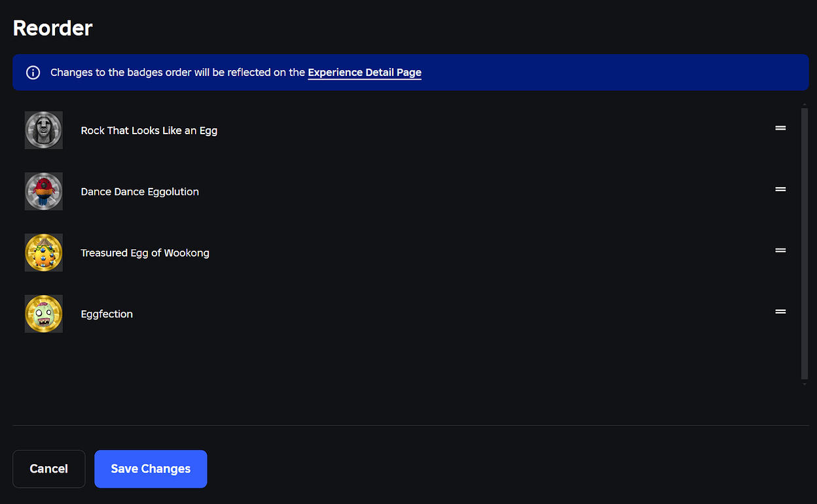This screenshot has width=817, height=504.
Task: Click the scrollbar's top arrow
Action: (805, 104)
